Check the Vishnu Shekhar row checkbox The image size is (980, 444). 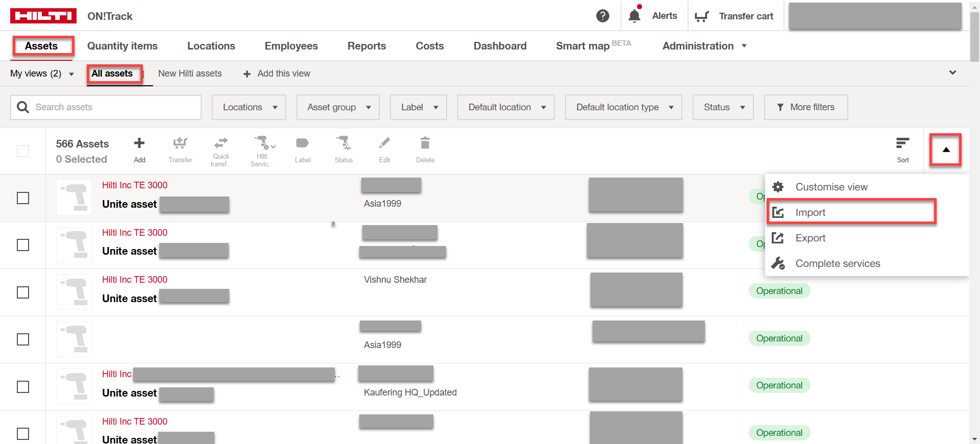(x=23, y=292)
